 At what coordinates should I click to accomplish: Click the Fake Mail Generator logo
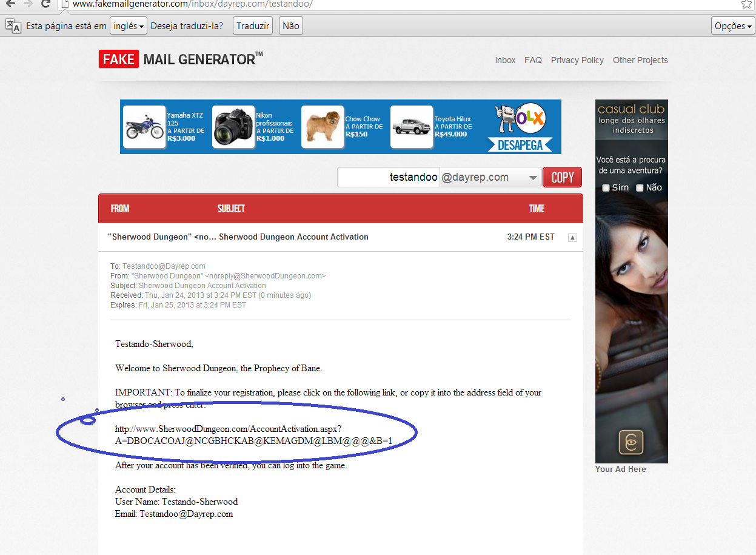(181, 59)
